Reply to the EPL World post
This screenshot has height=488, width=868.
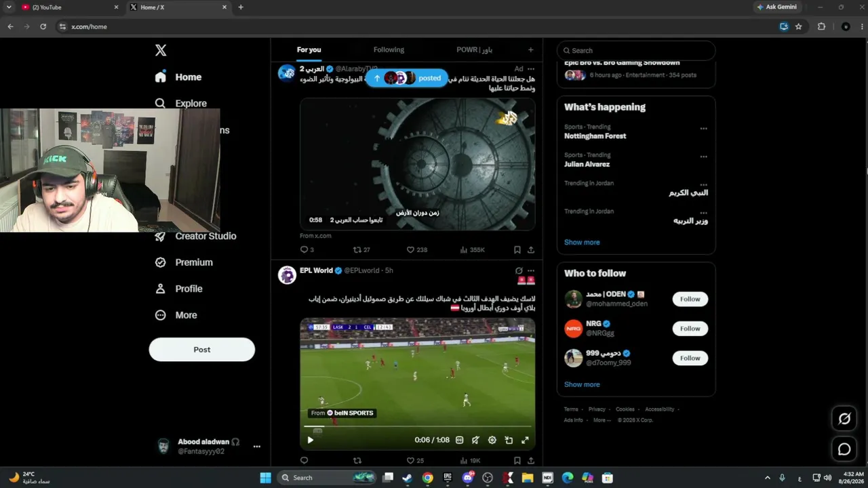coord(304,460)
